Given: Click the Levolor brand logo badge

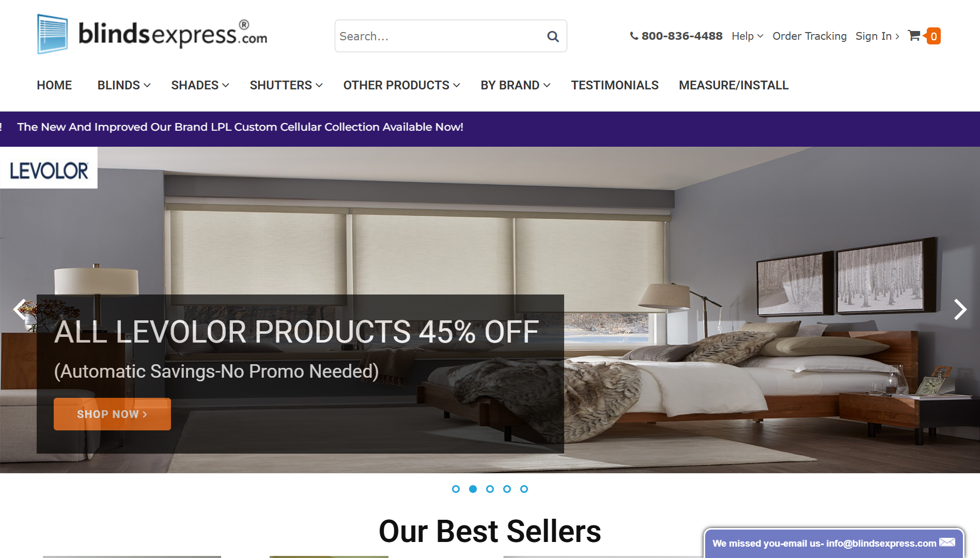Looking at the screenshot, I should pyautogui.click(x=49, y=168).
